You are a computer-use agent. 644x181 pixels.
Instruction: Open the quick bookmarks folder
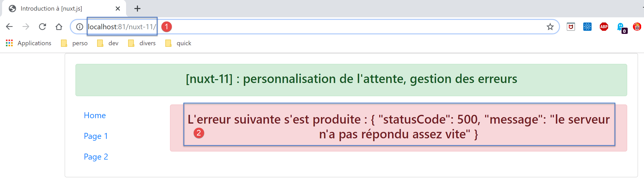179,43
